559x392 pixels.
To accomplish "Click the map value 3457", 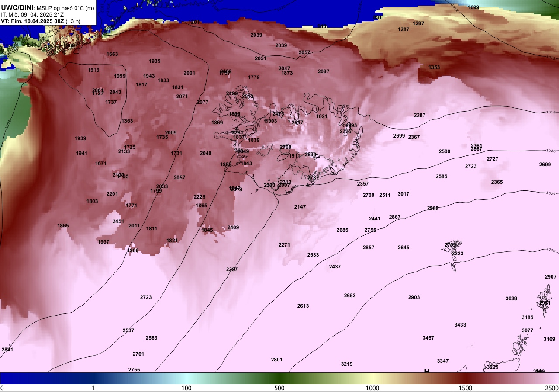I will tap(428, 338).
